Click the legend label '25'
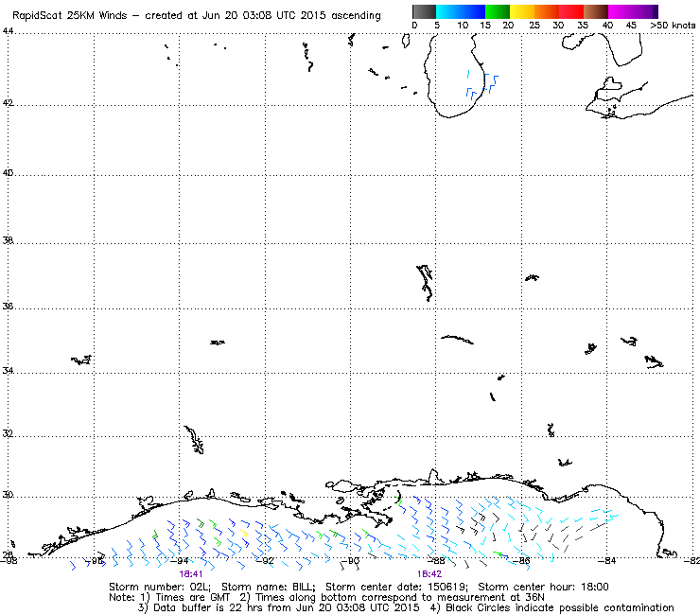 (534, 26)
